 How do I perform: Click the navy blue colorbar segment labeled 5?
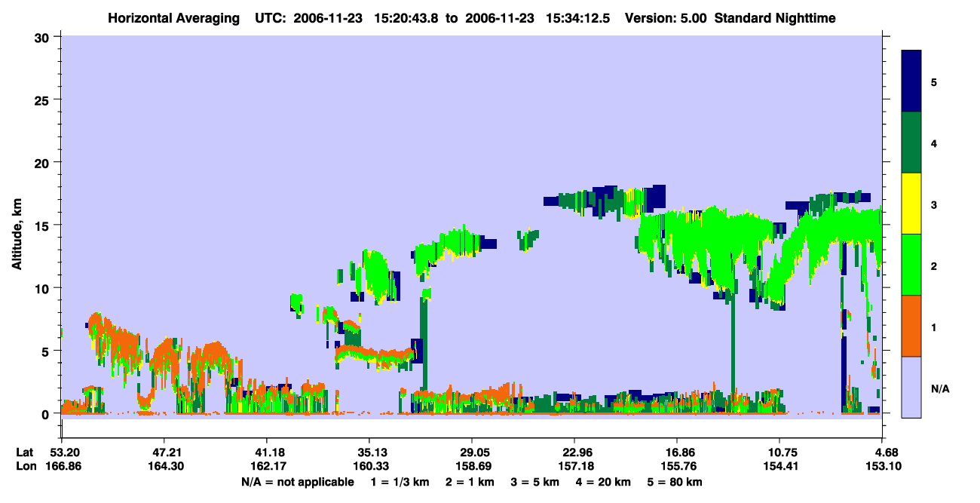(x=911, y=81)
